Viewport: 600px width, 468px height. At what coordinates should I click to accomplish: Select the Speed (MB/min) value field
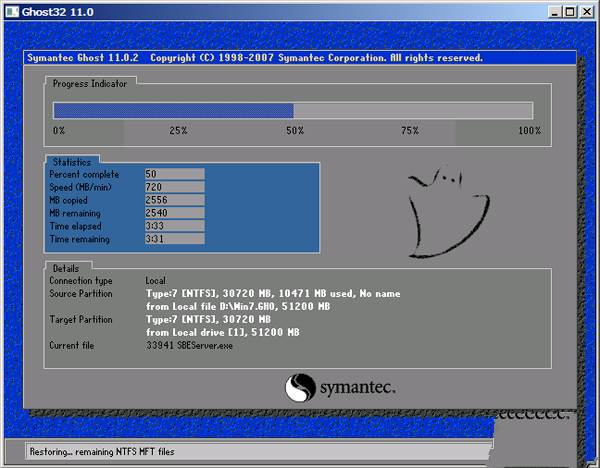point(174,187)
